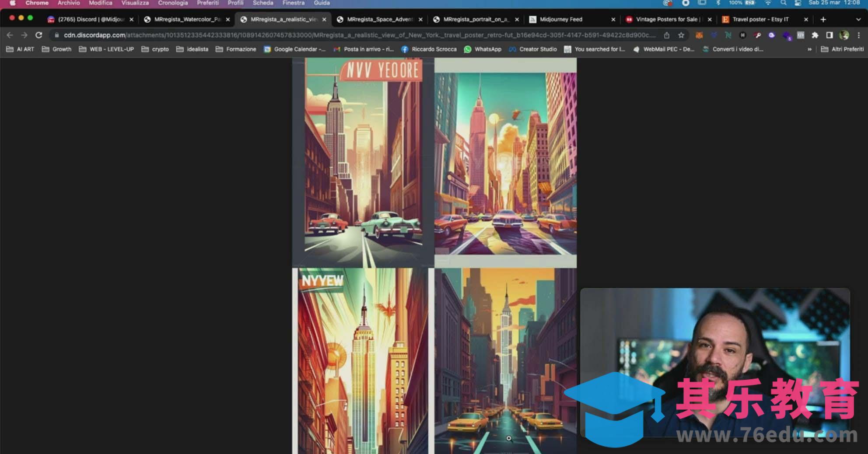Open Cronologia menu in menu bar
This screenshot has width=868, height=454.
point(172,3)
